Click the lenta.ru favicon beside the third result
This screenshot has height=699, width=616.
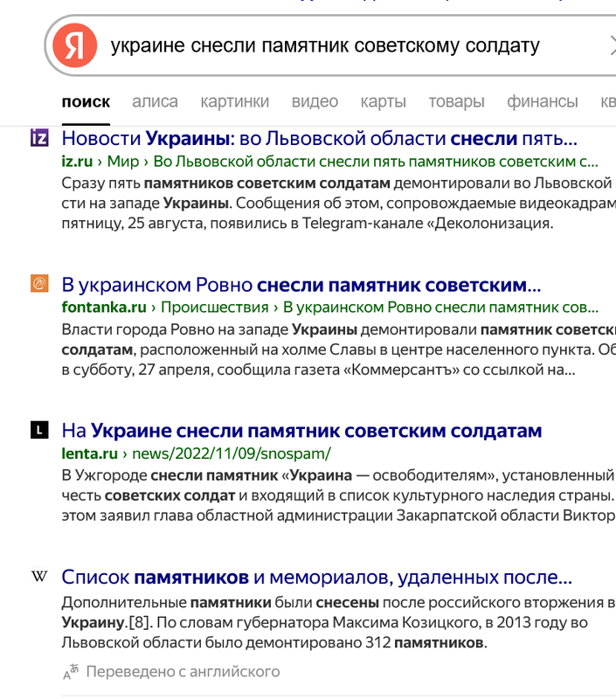39,430
